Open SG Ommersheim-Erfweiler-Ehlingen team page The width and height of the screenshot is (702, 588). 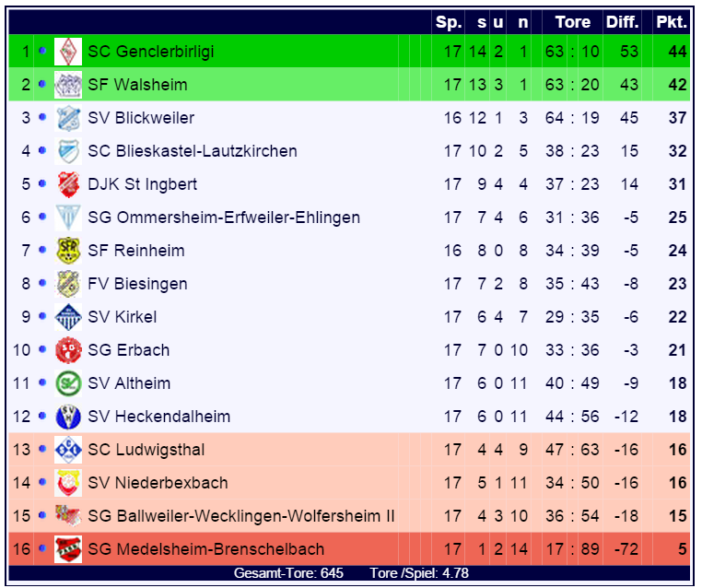pyautogui.click(x=224, y=218)
